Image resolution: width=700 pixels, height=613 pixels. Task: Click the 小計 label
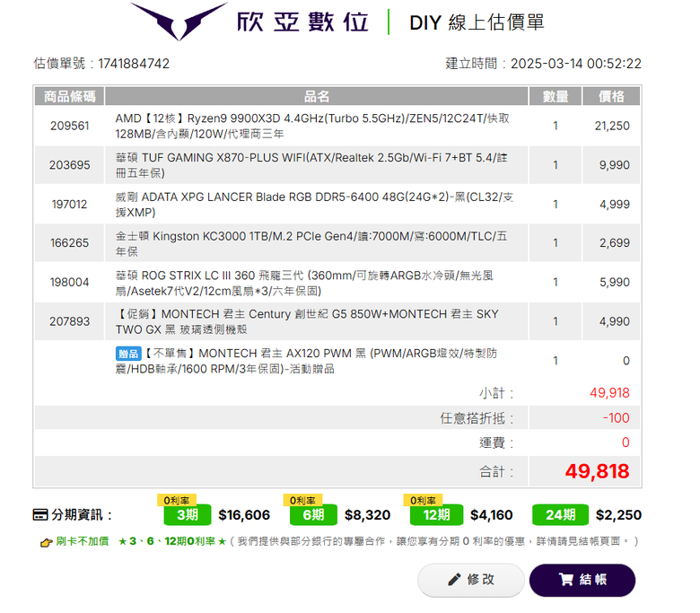[x=496, y=393]
